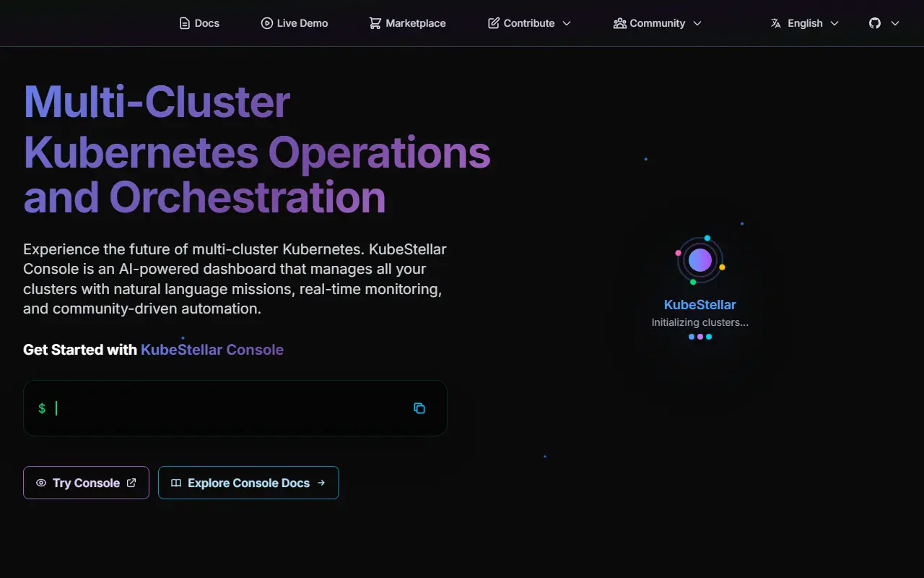Open the GitHub dropdown menu
Screen dimensions: 924x578
pos(884,23)
